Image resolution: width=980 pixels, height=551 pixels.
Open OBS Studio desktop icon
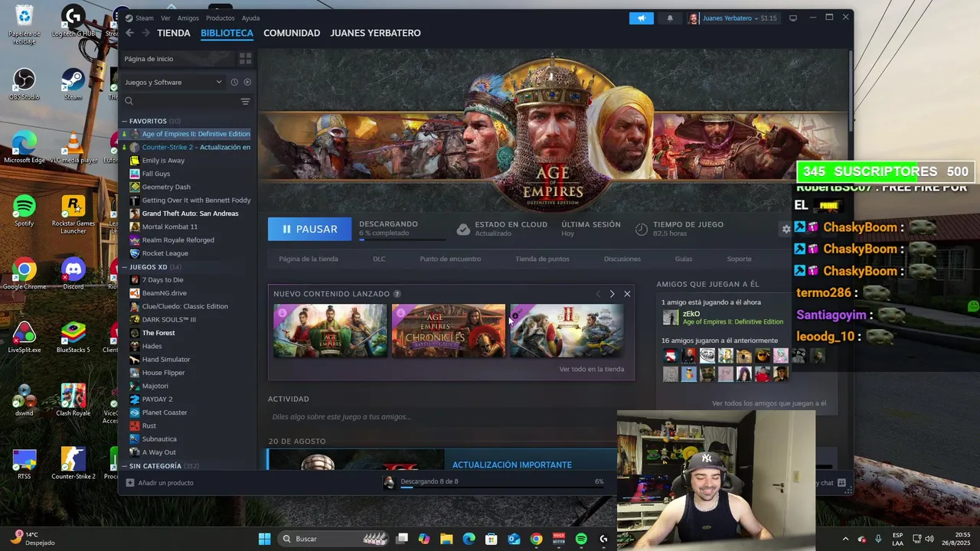coord(24,84)
